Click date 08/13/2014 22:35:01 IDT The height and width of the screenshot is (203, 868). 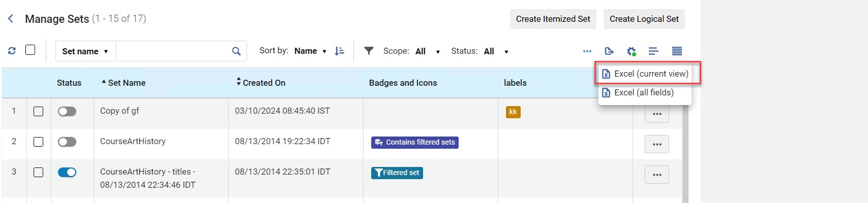tap(282, 172)
